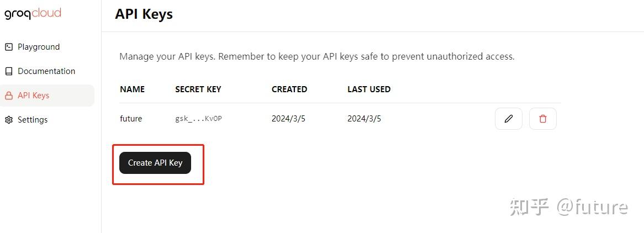Open the Documentation page

47,71
